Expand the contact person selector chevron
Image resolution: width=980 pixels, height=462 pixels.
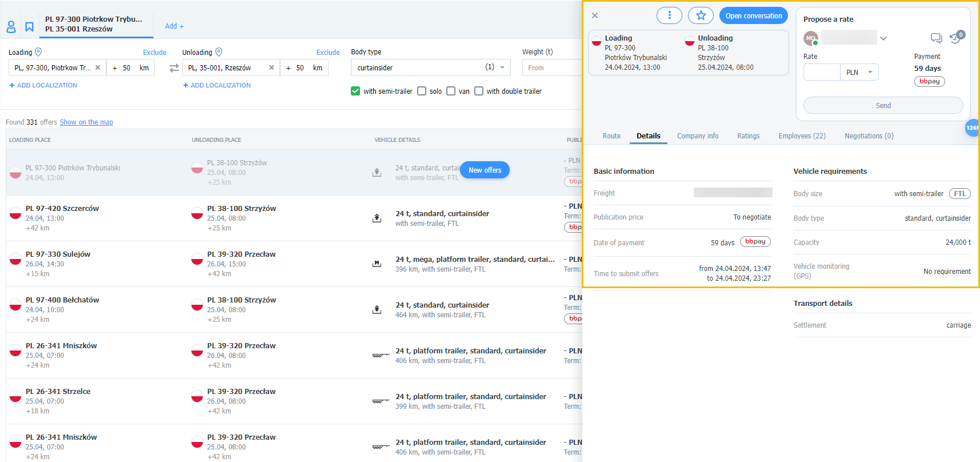[x=883, y=38]
